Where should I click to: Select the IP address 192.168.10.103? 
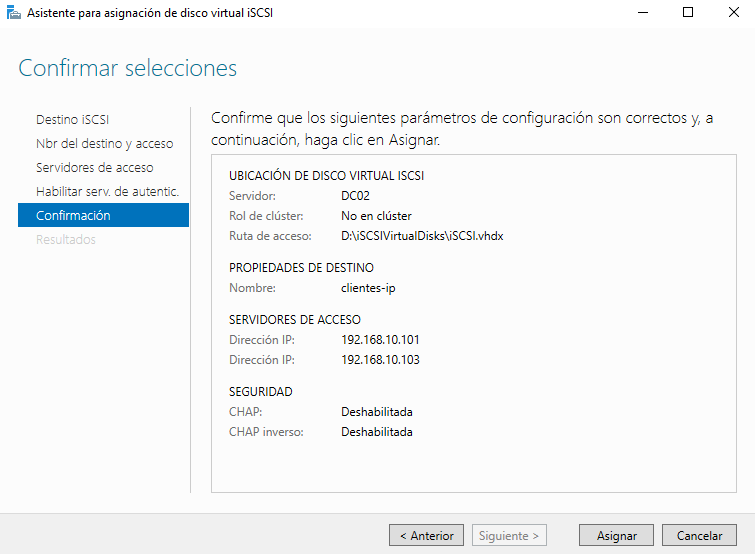click(x=380, y=359)
